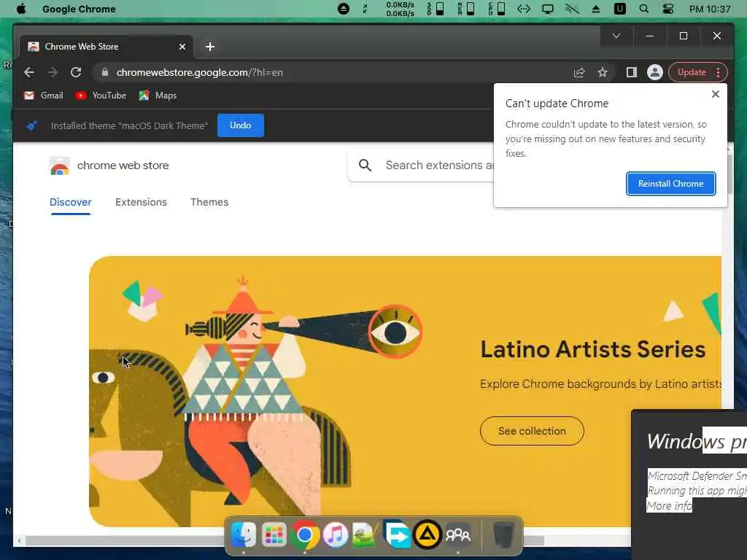This screenshot has height=560, width=747.
Task: Open the Apple menu
Action: click(x=21, y=9)
